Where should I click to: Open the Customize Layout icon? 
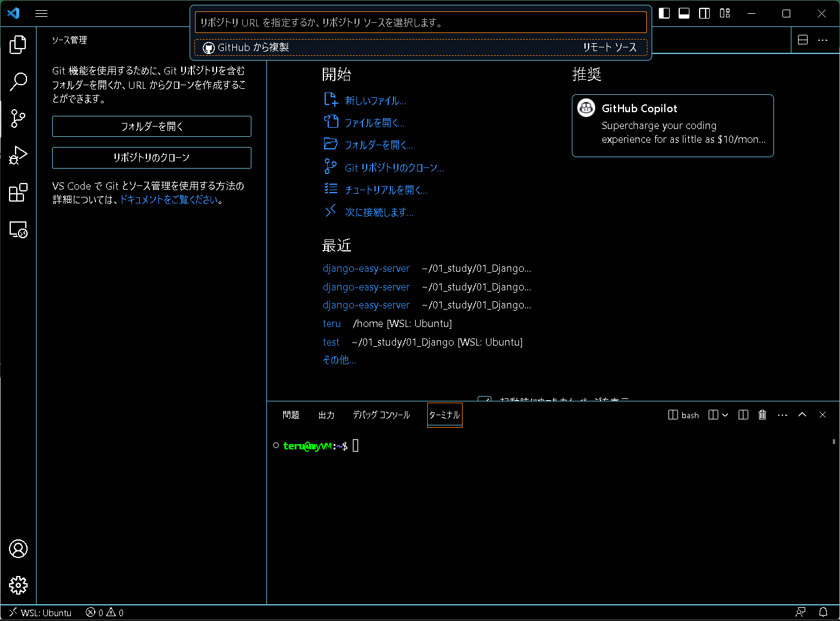725,13
